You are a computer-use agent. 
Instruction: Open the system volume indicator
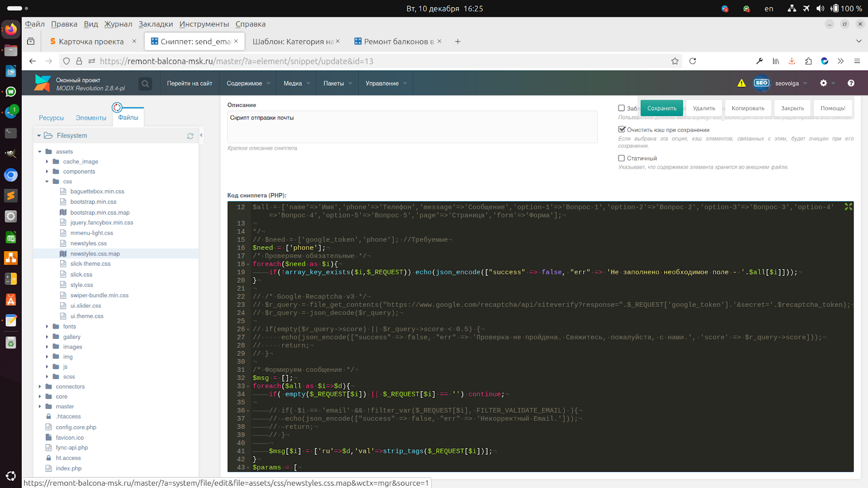pos(820,8)
